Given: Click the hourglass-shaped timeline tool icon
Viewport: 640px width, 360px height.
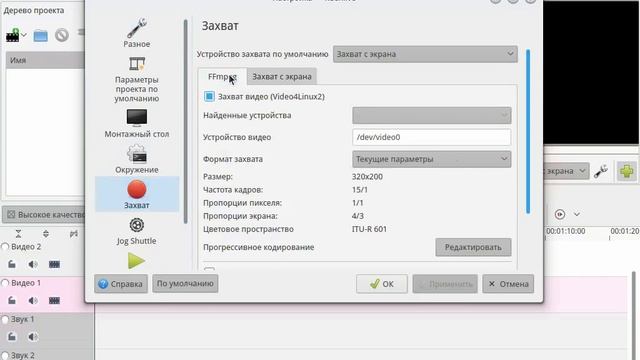Looking at the screenshot, I should [18, 234].
